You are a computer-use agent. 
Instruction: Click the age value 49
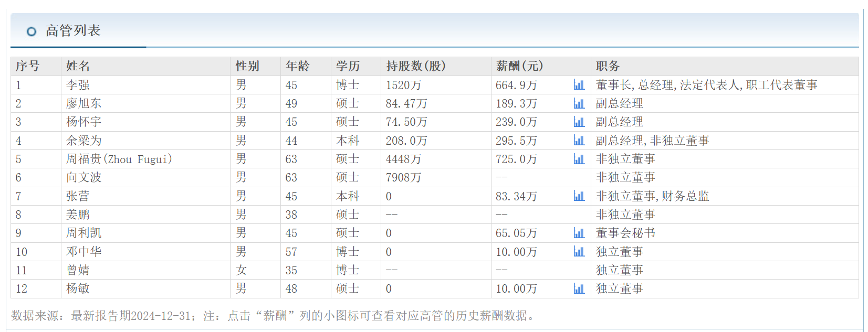[291, 103]
